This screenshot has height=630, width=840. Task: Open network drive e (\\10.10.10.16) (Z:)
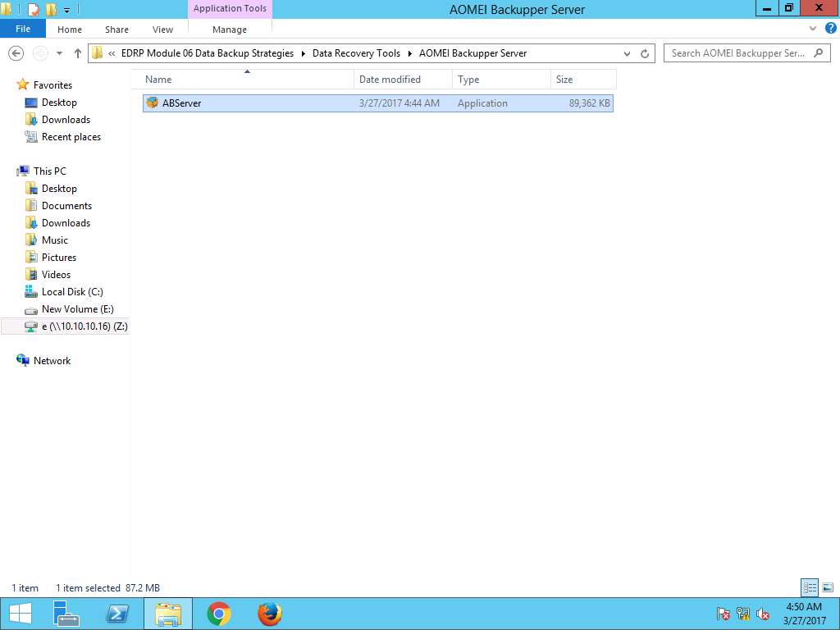(x=84, y=326)
